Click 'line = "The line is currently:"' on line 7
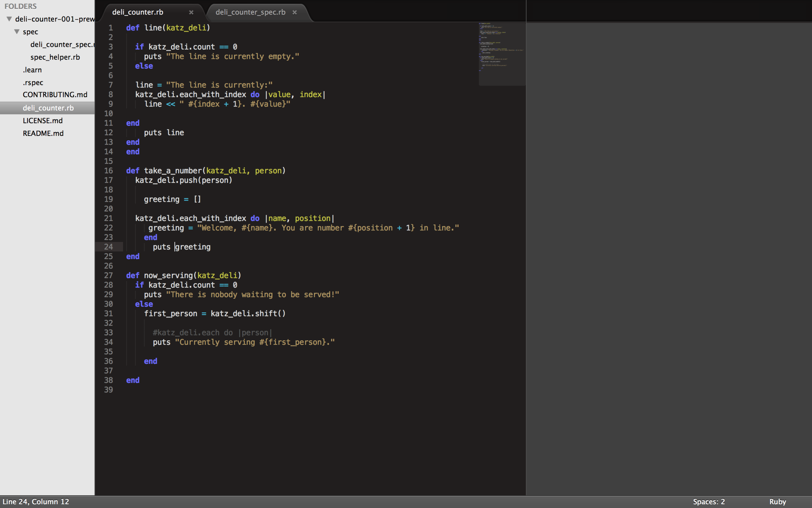812x508 pixels. click(x=204, y=85)
